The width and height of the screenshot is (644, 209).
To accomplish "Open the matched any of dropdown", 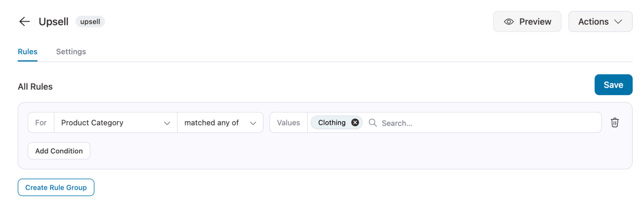I will tap(220, 123).
